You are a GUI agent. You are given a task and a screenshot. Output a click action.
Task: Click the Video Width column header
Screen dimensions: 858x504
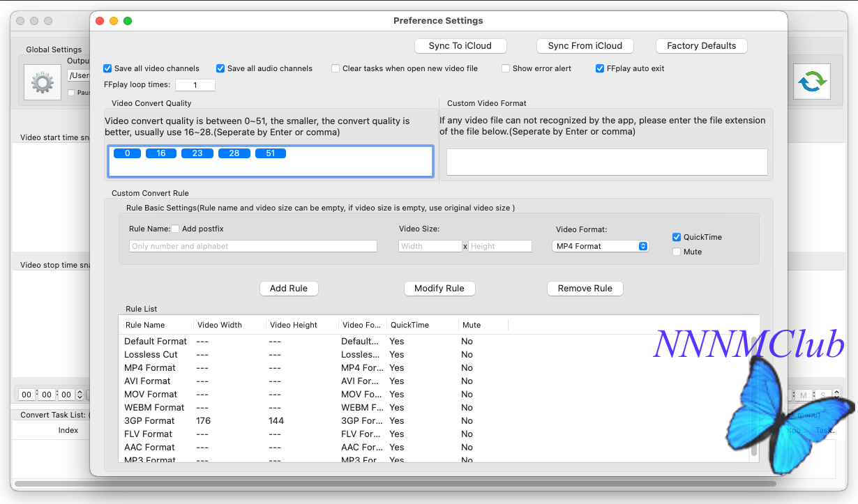coord(220,325)
